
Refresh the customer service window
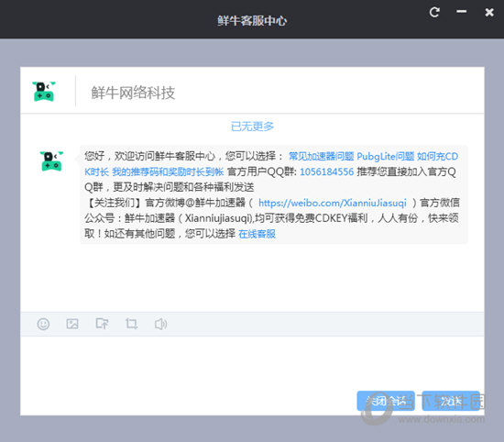pos(434,13)
